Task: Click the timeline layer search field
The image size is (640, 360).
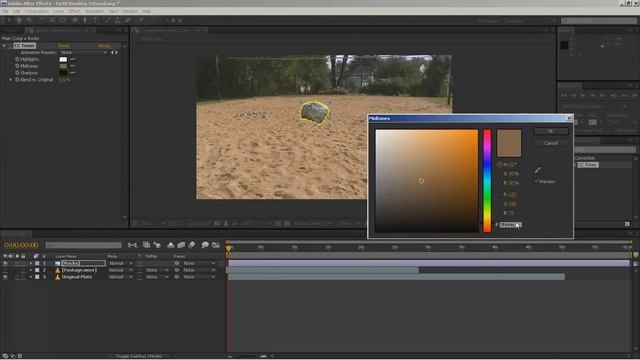Action: tap(83, 245)
